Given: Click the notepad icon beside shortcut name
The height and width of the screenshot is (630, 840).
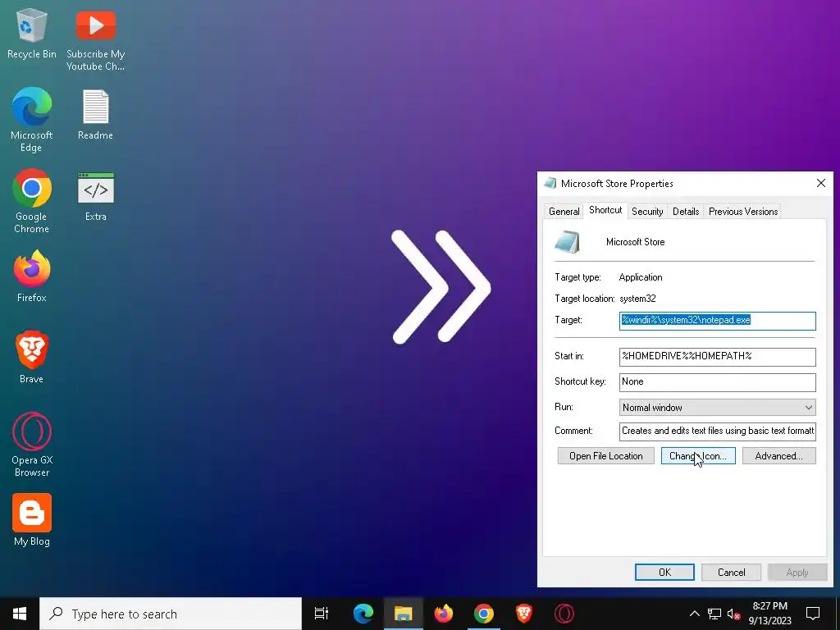Looking at the screenshot, I should [x=567, y=242].
